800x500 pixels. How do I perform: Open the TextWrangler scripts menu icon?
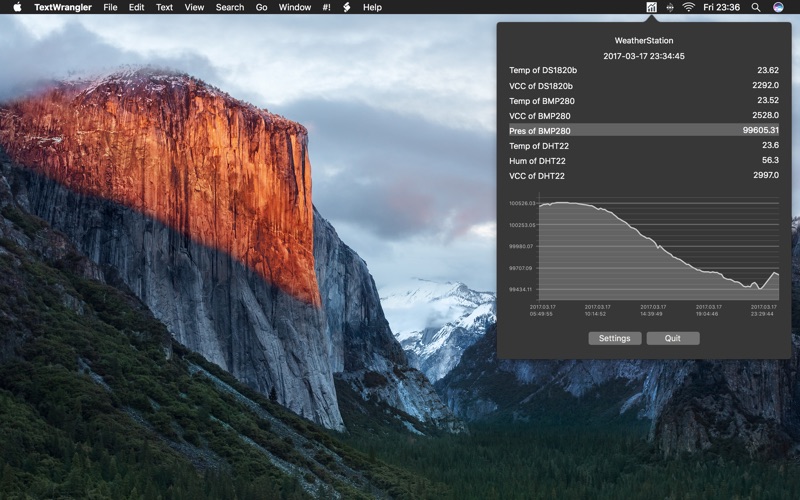click(346, 7)
